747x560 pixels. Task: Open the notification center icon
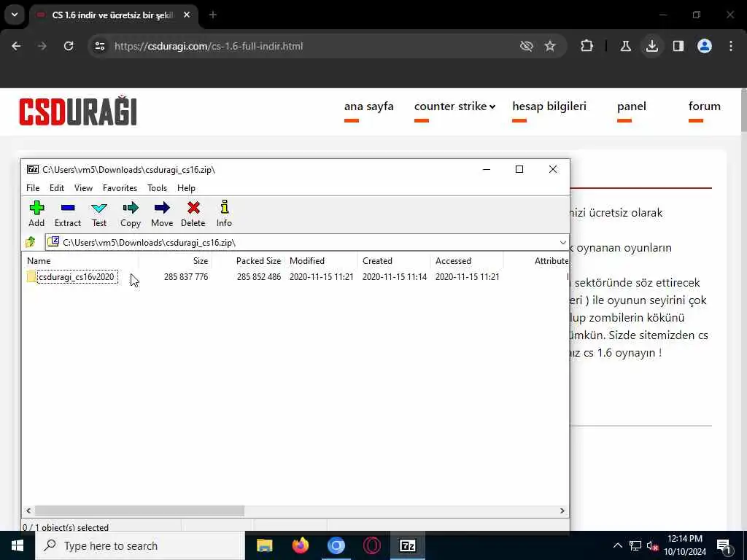724,545
